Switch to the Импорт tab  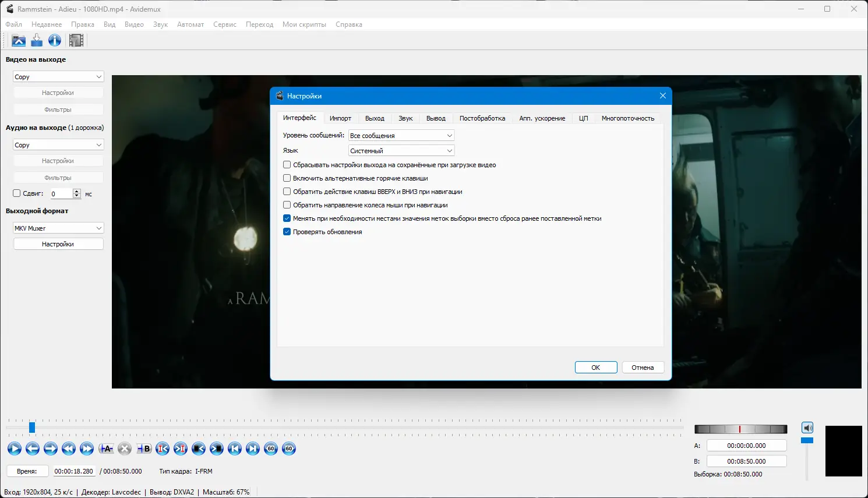click(340, 118)
